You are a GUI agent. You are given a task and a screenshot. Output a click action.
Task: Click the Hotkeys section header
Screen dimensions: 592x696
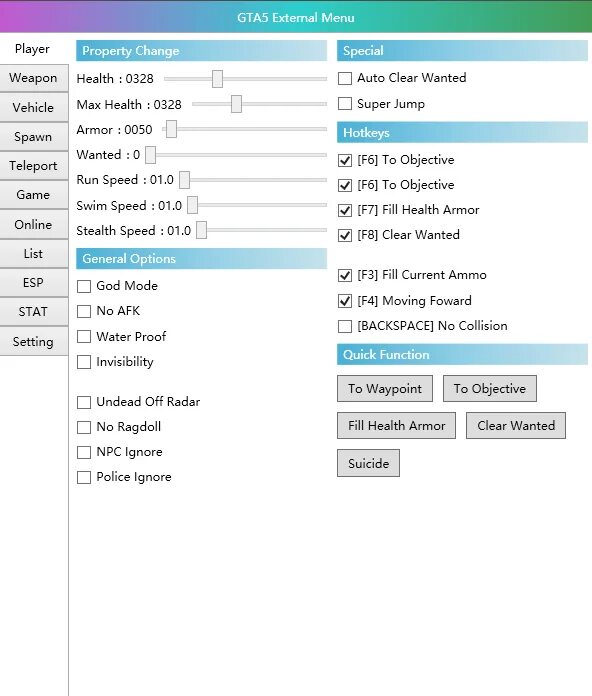(462, 132)
